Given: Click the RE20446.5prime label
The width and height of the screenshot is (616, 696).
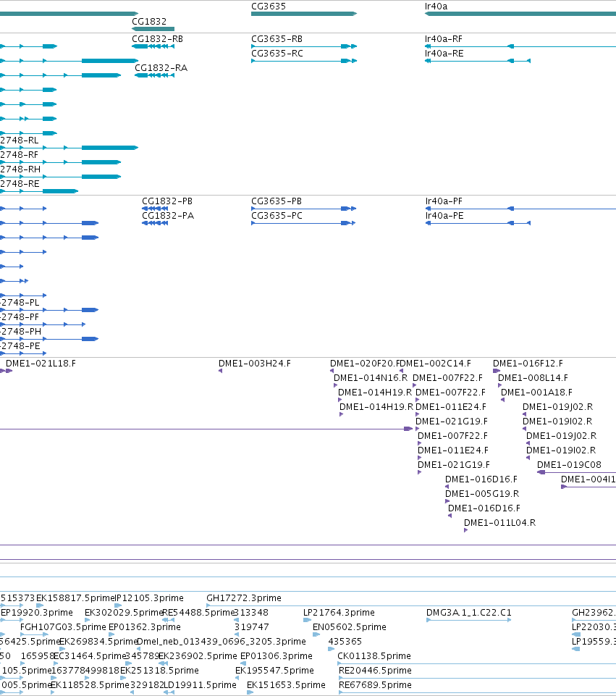Looking at the screenshot, I should click(375, 671).
